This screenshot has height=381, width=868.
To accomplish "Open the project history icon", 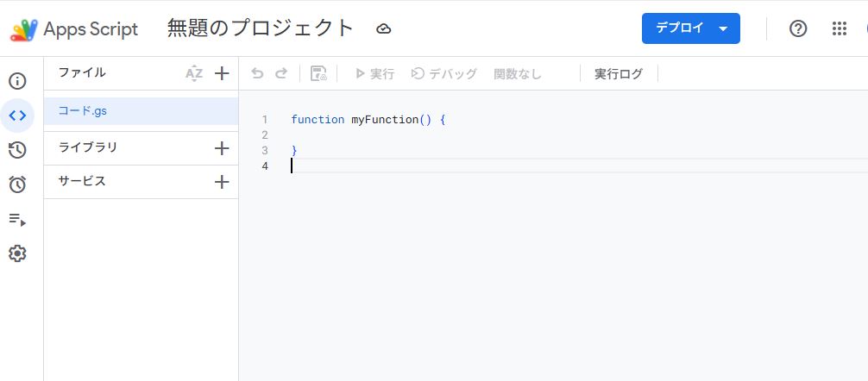I will click(17, 150).
